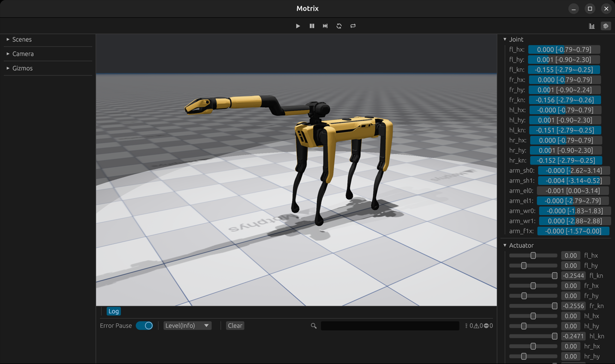Maximize the Motrix window
615x364 pixels.
pyautogui.click(x=590, y=9)
